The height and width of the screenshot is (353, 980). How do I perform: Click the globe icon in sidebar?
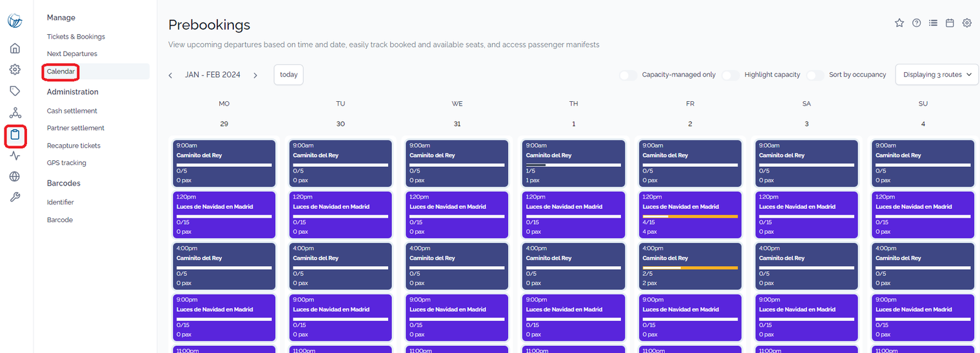pos(15,176)
